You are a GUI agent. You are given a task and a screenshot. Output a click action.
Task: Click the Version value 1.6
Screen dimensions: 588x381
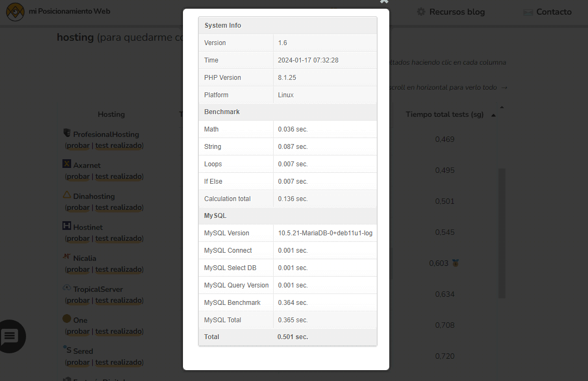click(282, 43)
